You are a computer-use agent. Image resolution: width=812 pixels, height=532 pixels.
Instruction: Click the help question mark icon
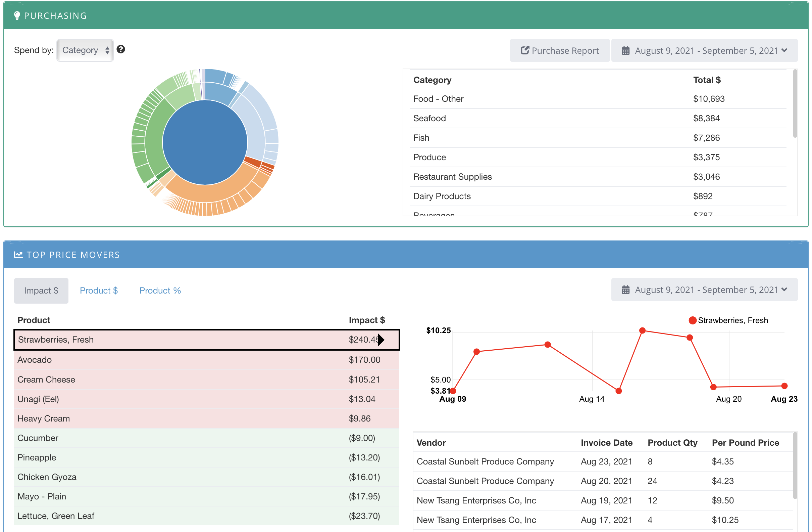(x=121, y=49)
